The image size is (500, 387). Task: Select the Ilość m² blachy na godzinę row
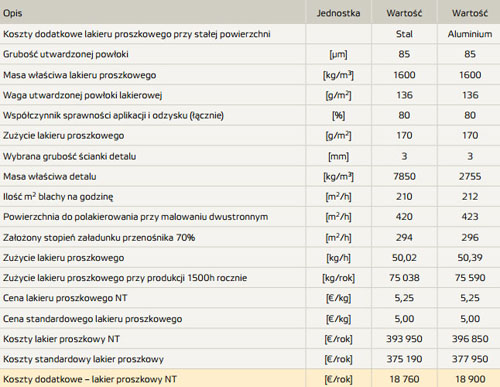click(x=250, y=196)
